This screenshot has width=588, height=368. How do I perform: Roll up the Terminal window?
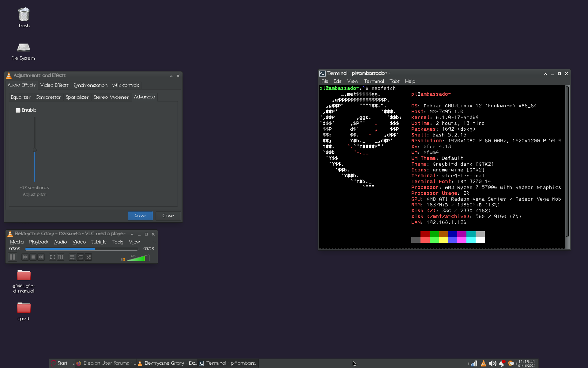[x=545, y=74]
